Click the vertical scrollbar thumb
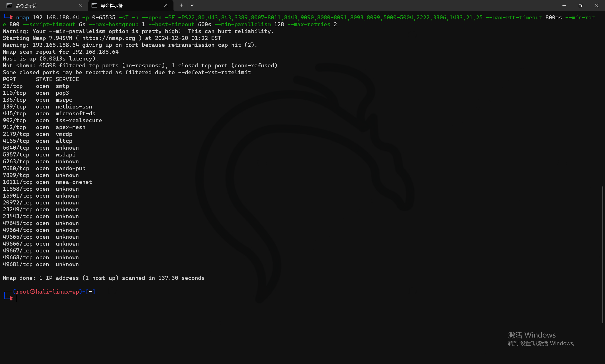Image resolution: width=605 pixels, height=364 pixels. click(x=603, y=255)
